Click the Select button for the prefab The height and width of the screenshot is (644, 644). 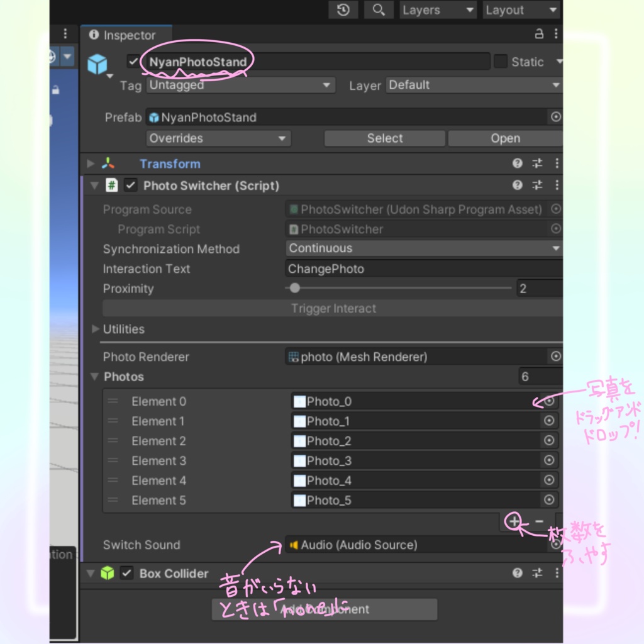click(384, 138)
